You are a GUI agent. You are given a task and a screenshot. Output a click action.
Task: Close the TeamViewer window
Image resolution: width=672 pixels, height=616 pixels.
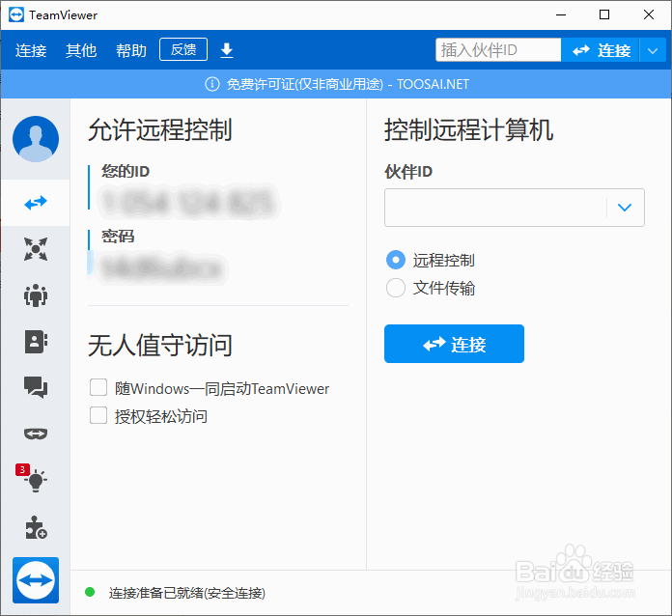(x=649, y=15)
